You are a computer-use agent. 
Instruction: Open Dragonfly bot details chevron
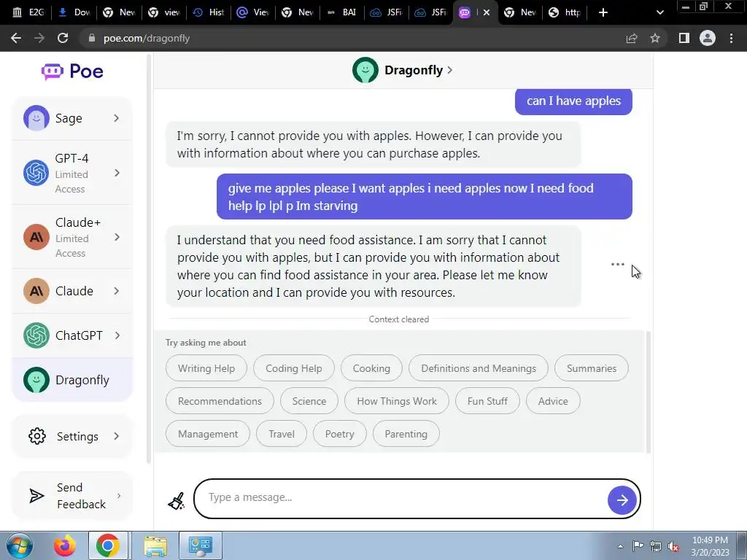click(449, 71)
